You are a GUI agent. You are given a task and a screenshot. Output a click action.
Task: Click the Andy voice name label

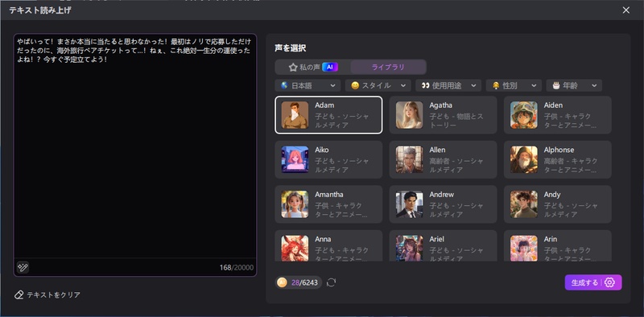pyautogui.click(x=552, y=195)
